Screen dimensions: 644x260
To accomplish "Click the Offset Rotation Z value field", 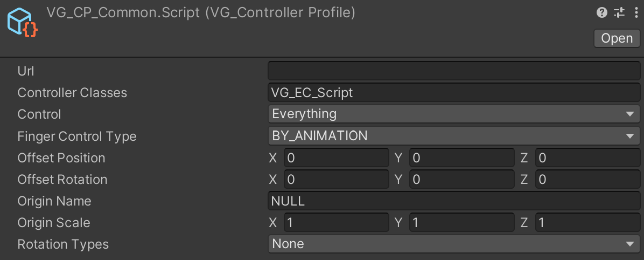I will [x=587, y=180].
